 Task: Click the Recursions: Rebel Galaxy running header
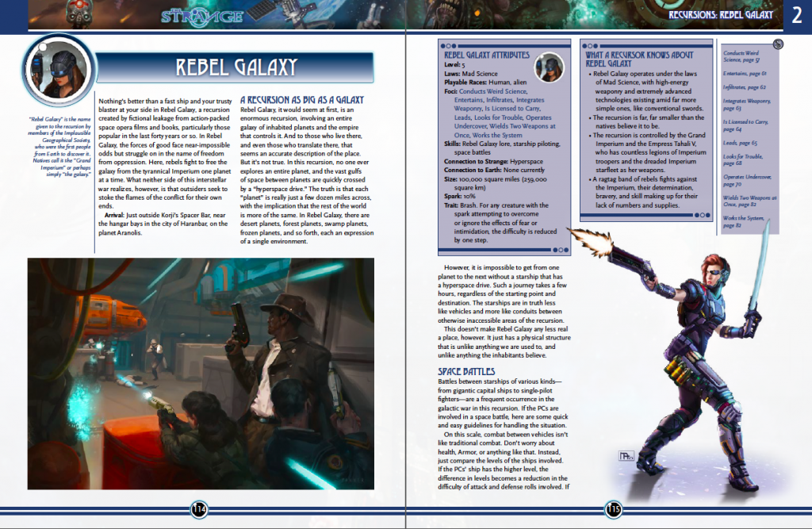(x=720, y=14)
